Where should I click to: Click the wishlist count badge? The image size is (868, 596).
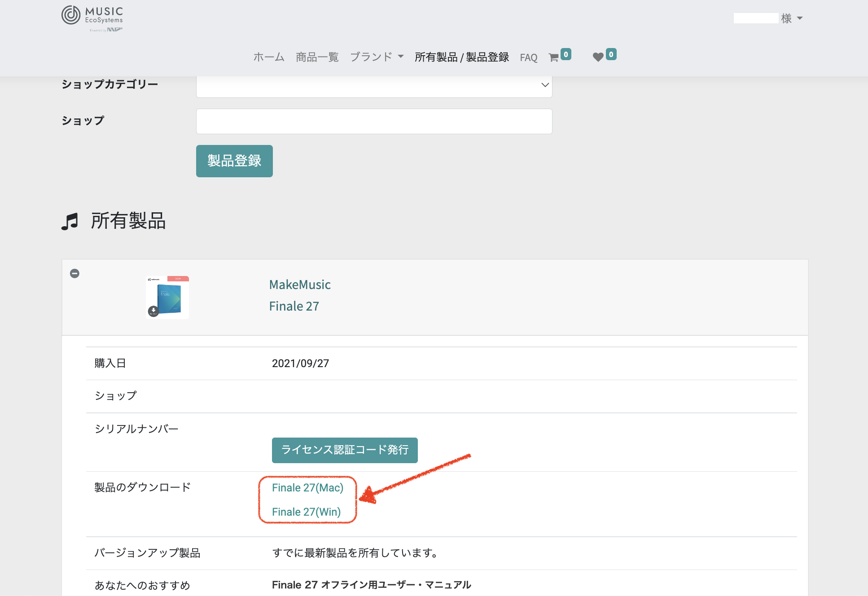point(611,54)
